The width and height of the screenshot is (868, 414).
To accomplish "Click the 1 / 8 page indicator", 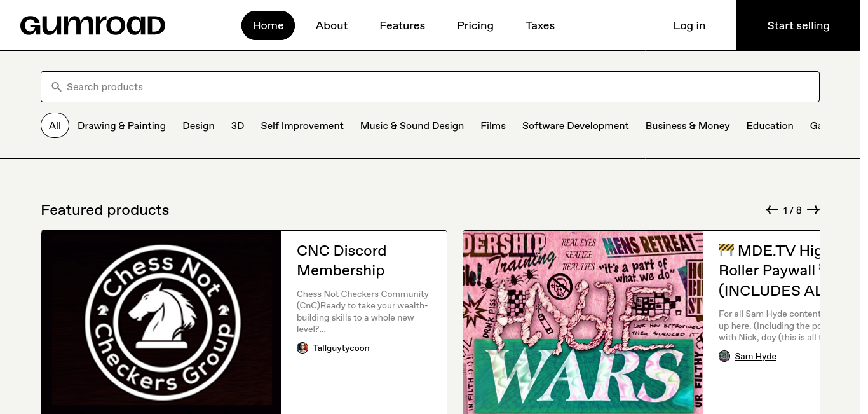I will click(792, 210).
